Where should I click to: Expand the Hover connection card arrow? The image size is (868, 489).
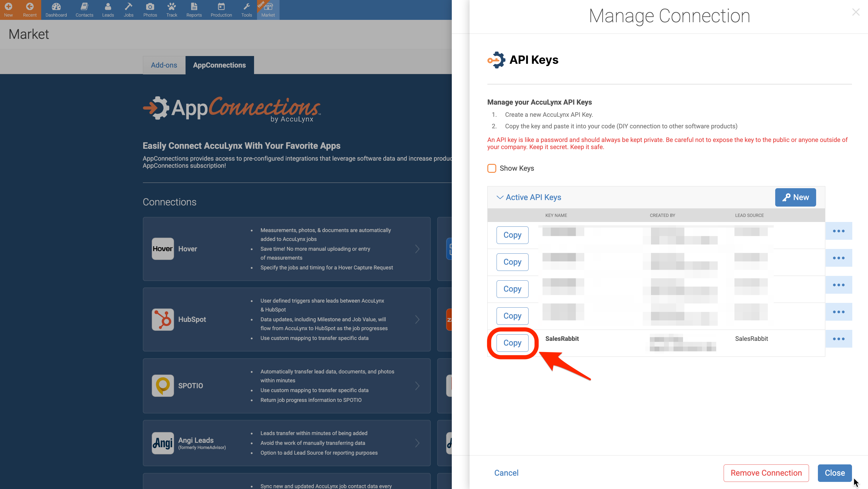click(417, 249)
